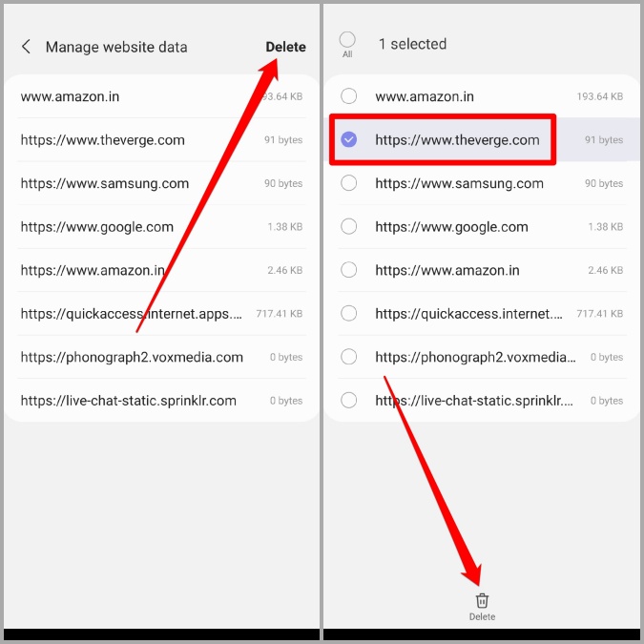
Task: Tap the trash Delete icon at bottom
Action: click(482, 607)
